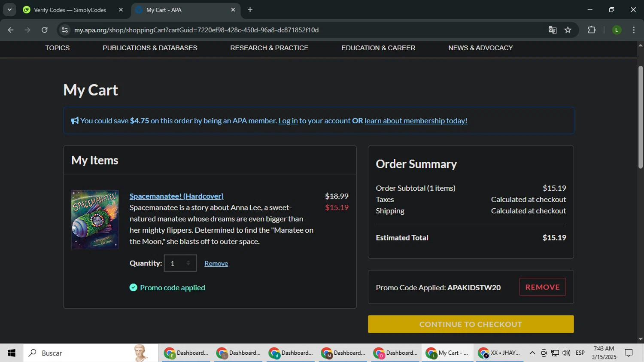644x362 pixels.
Task: Remove the applied promo code APAKIDSTW20
Action: point(542,287)
